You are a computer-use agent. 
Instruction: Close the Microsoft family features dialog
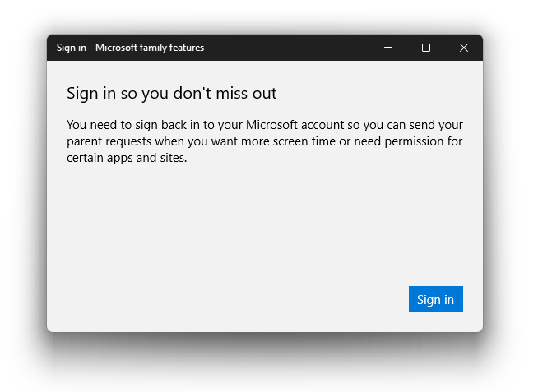(x=464, y=48)
